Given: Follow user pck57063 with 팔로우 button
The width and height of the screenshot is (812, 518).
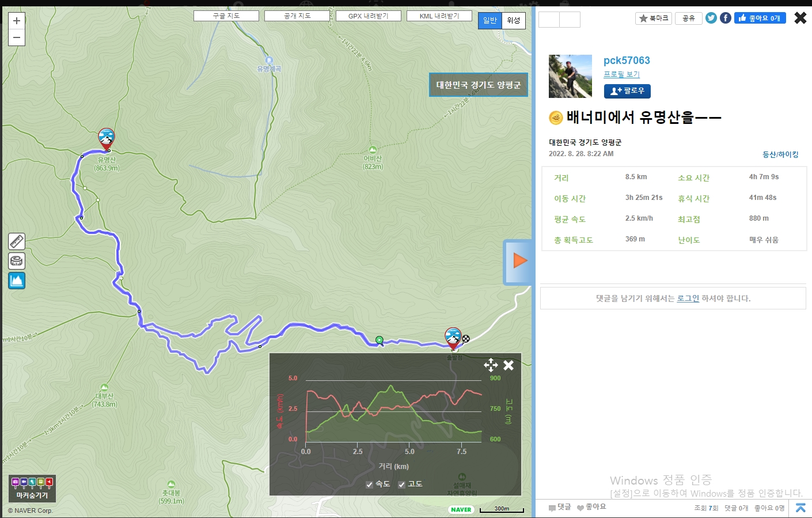Looking at the screenshot, I should (627, 91).
